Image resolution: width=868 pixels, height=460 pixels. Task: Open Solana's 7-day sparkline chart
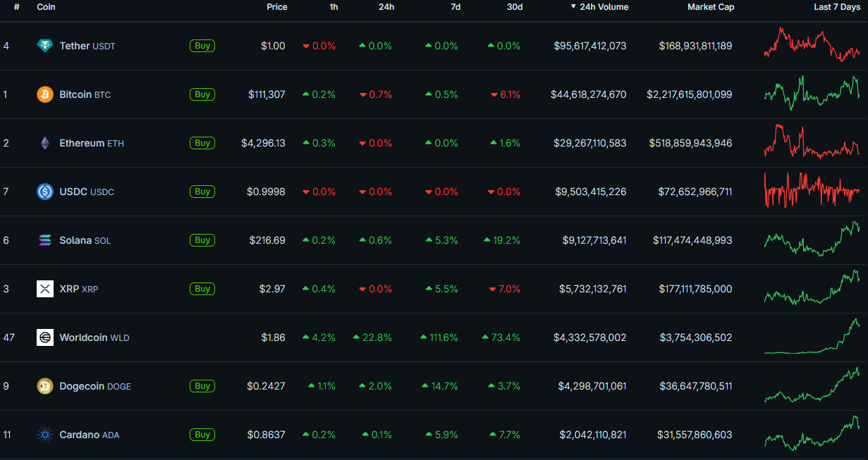click(x=812, y=239)
